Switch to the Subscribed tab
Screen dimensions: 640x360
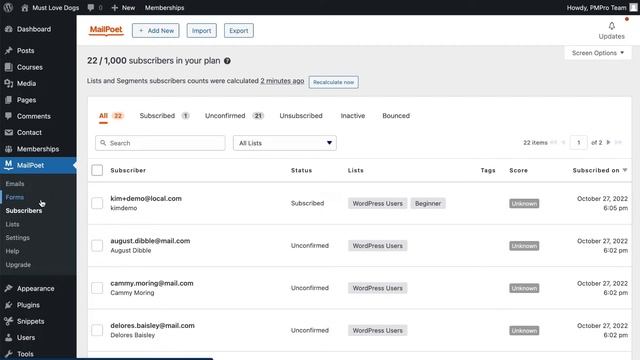pyautogui.click(x=164, y=116)
